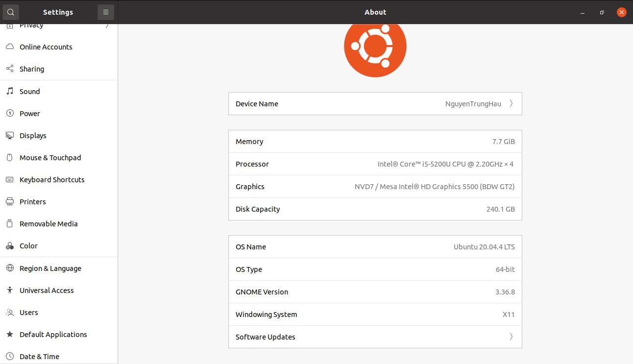Open the hamburger menu in Settings header

[x=106, y=12]
